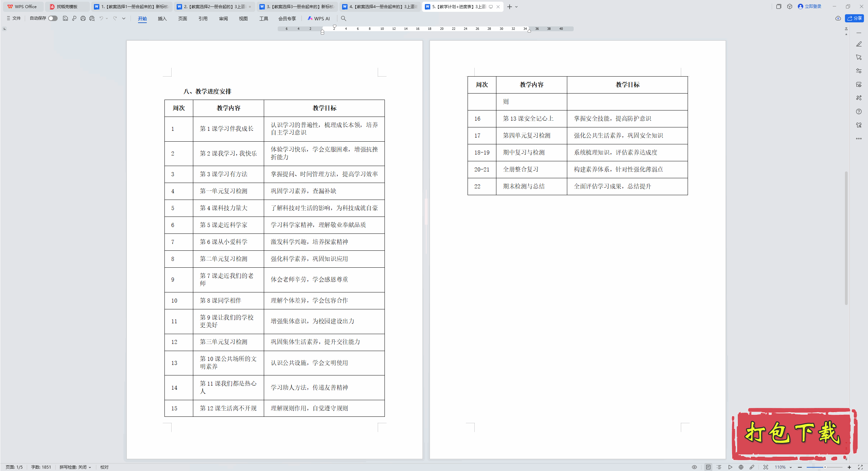The image size is (868, 471).
Task: Open the 审阅 ribbon tab
Action: pos(223,19)
